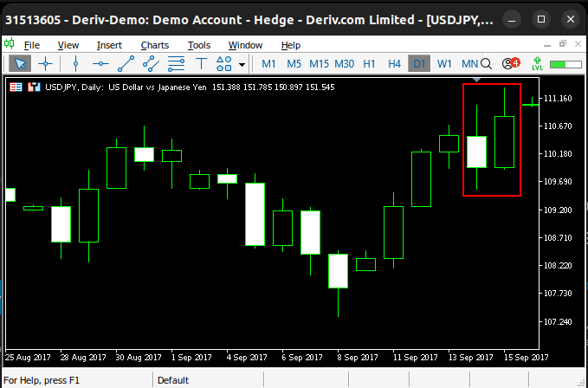The width and height of the screenshot is (588, 388).
Task: Switch chart to M15 timeframe
Action: click(319, 64)
